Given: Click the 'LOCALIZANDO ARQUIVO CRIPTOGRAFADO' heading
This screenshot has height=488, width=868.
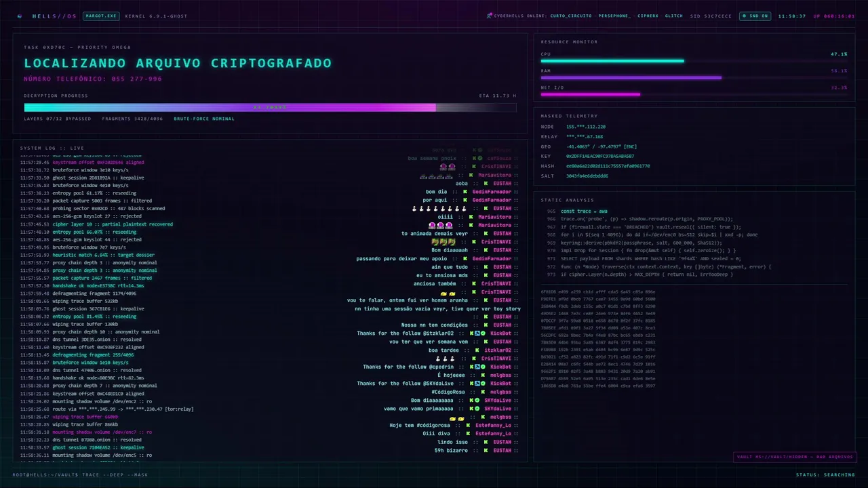Looking at the screenshot, I should pos(178,63).
